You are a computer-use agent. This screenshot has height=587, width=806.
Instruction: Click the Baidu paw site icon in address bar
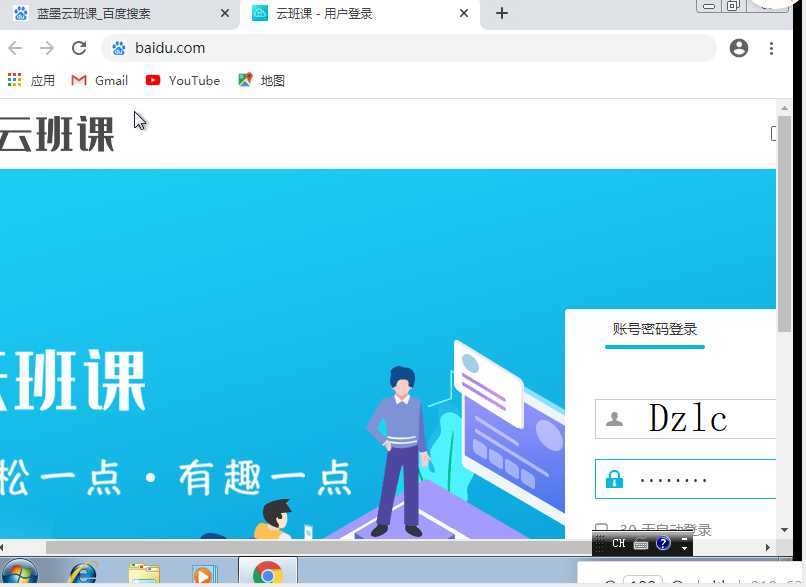119,48
